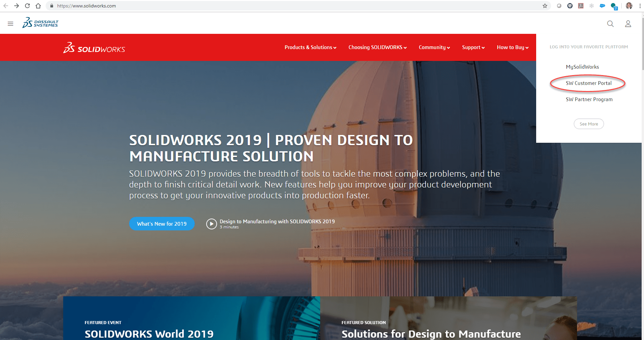
Task: Open the Support dropdown menu
Action: click(x=473, y=47)
